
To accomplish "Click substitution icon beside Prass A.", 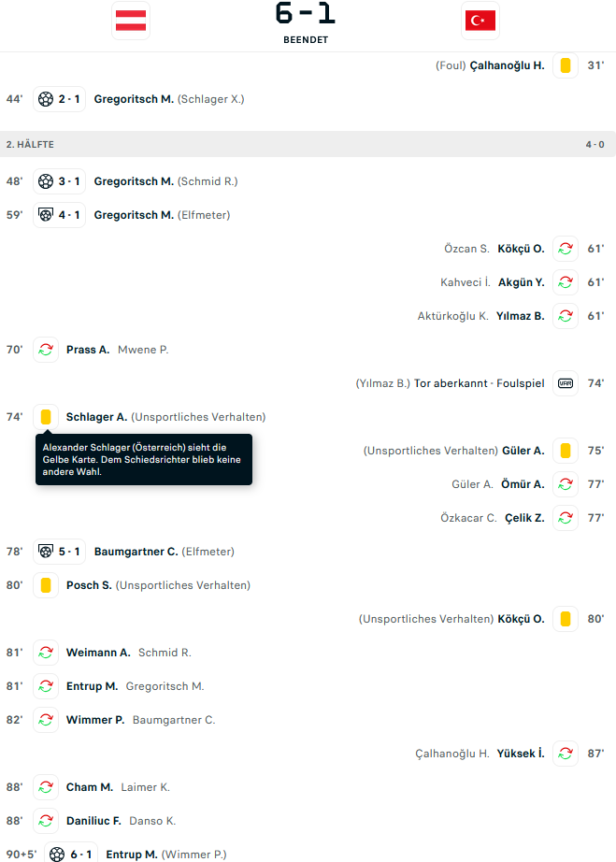I will tap(46, 350).
